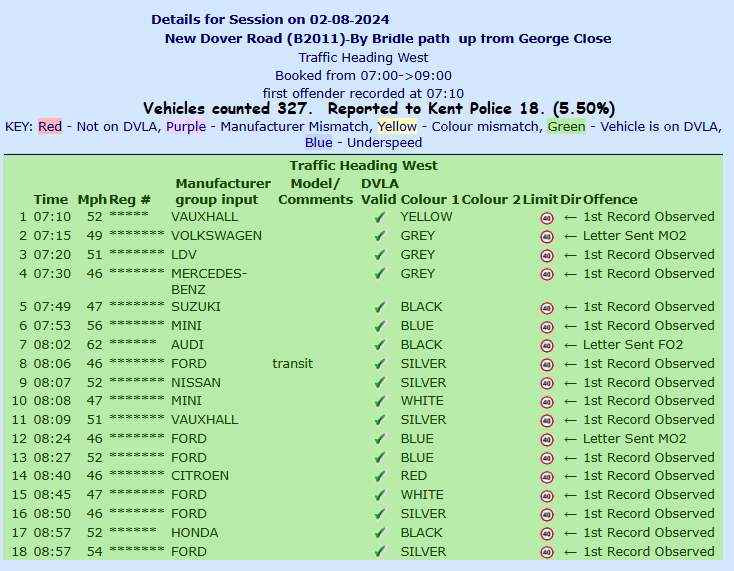Screen dimensions: 734x571
Task: Click the direction arrow in MERCEDES-BENZ row
Action: (570, 274)
